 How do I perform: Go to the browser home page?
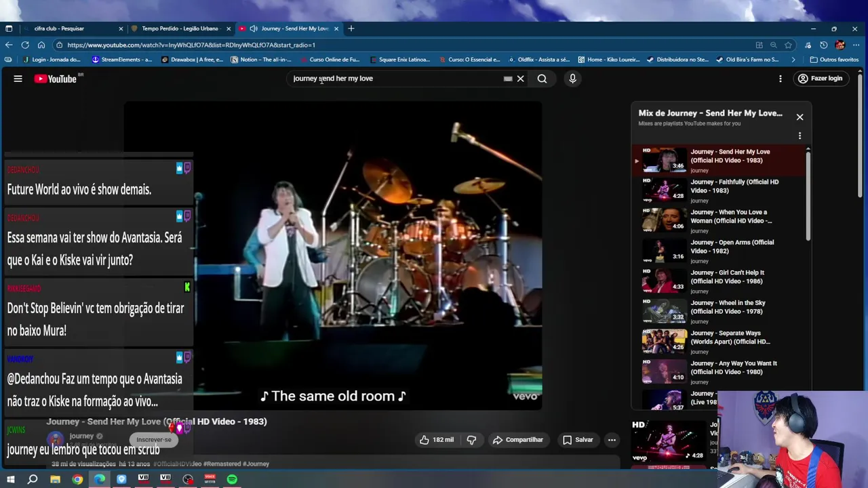[41, 45]
